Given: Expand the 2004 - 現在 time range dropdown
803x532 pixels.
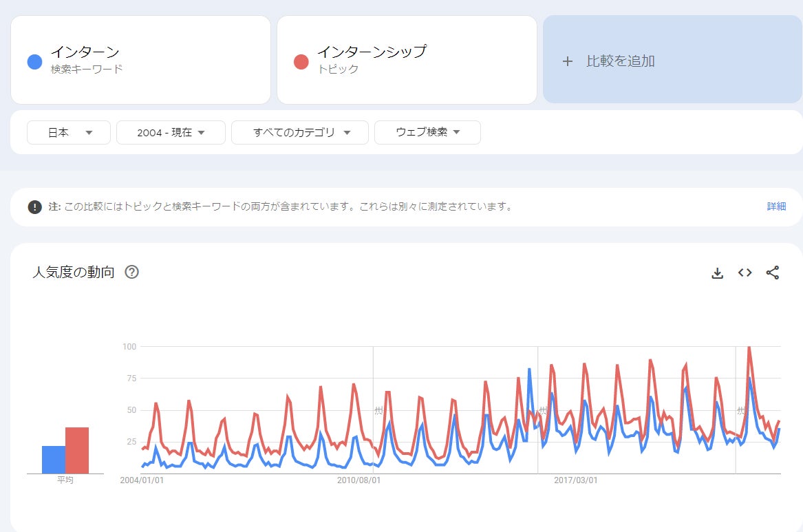Looking at the screenshot, I should 171,133.
